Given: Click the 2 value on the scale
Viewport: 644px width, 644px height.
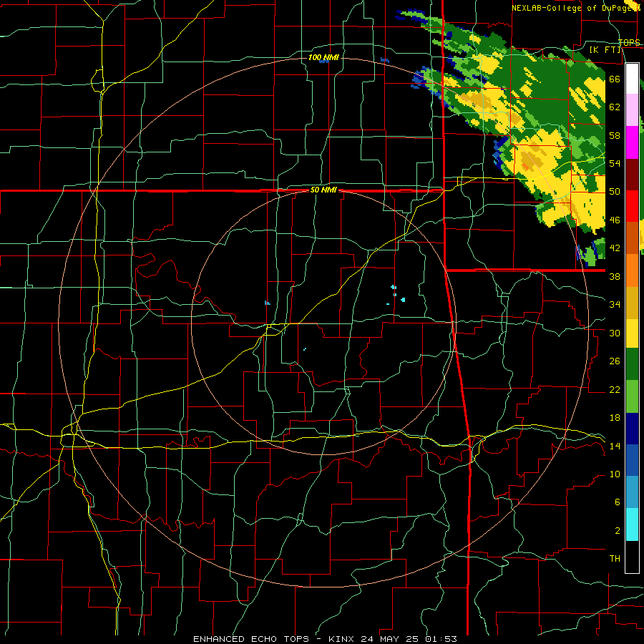Looking at the screenshot, I should coord(617,531).
